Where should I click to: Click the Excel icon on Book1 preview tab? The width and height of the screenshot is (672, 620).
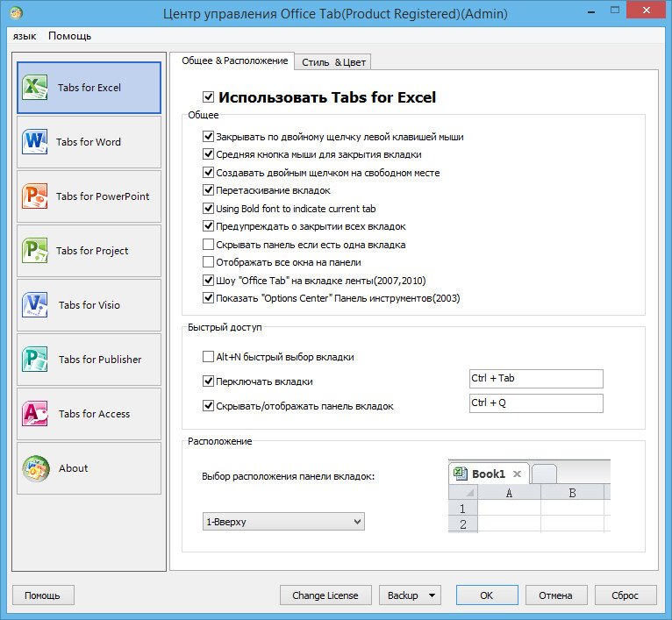[x=461, y=474]
